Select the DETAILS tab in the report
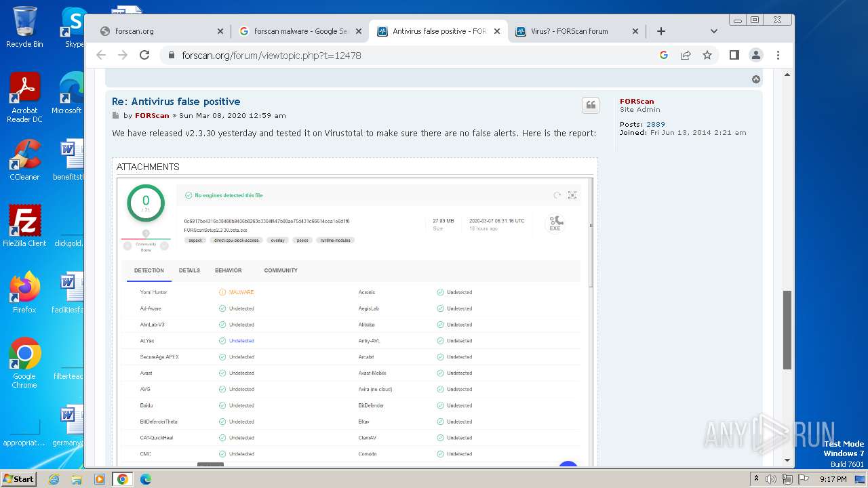Screen dimensions: 868x488 pyautogui.click(x=189, y=270)
